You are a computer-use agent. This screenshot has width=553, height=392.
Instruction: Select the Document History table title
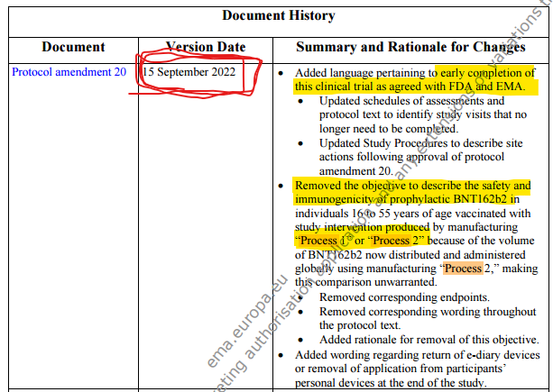coord(278,15)
